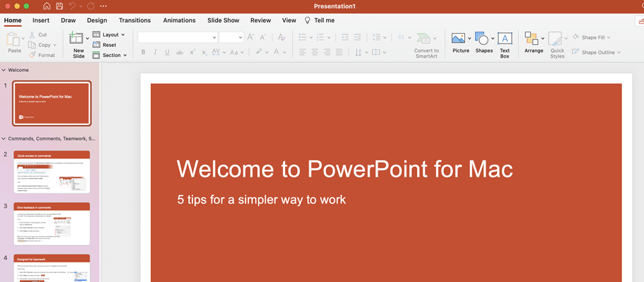This screenshot has width=644, height=282.
Task: Collapse the Welcome section
Action: coord(4,70)
